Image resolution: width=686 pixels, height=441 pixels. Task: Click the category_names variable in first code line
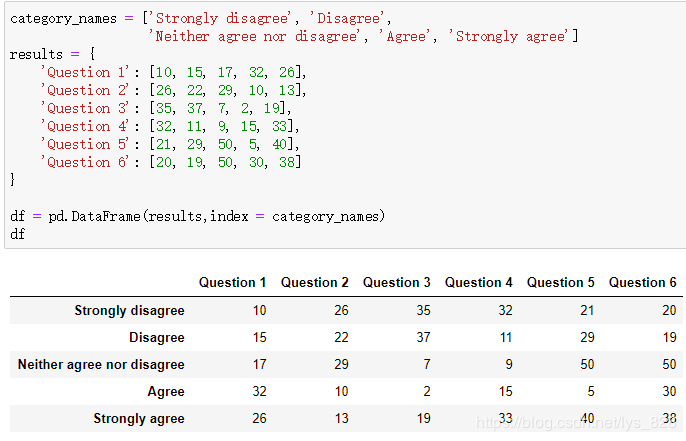[63, 19]
